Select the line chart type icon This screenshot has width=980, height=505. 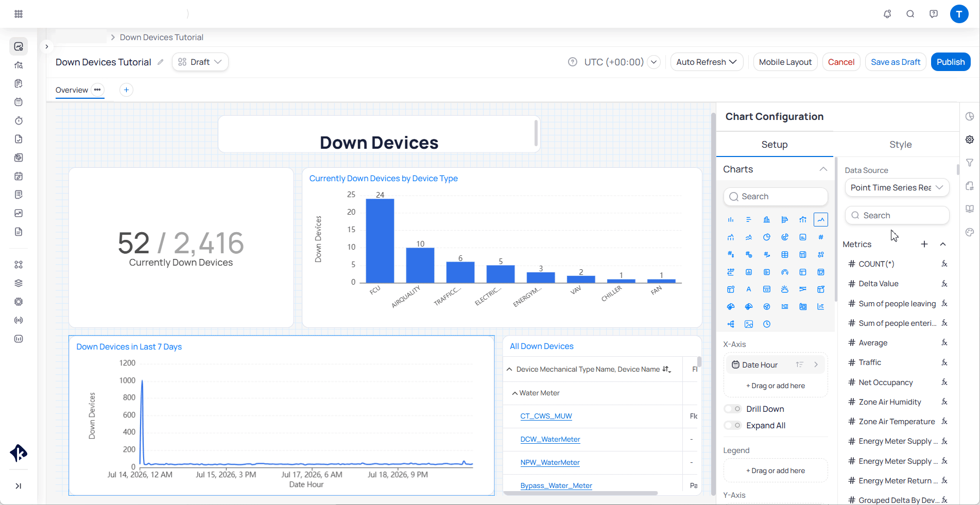click(x=820, y=220)
